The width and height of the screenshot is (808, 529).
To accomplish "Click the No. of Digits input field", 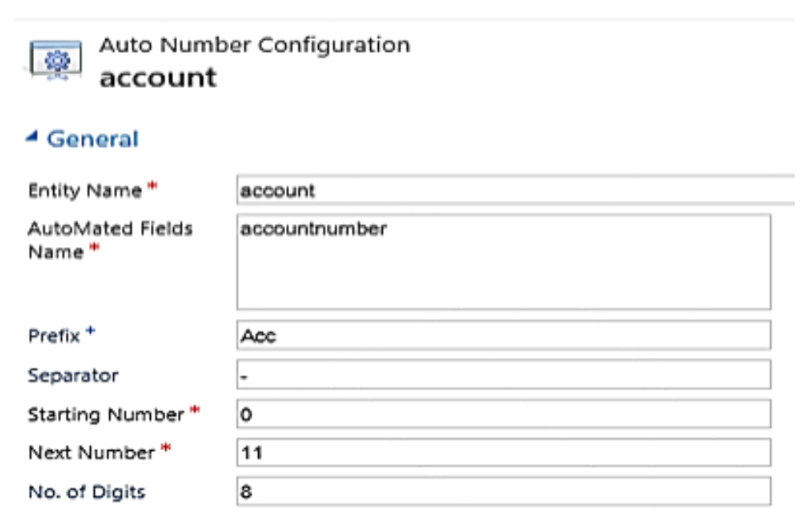I will tap(503, 491).
